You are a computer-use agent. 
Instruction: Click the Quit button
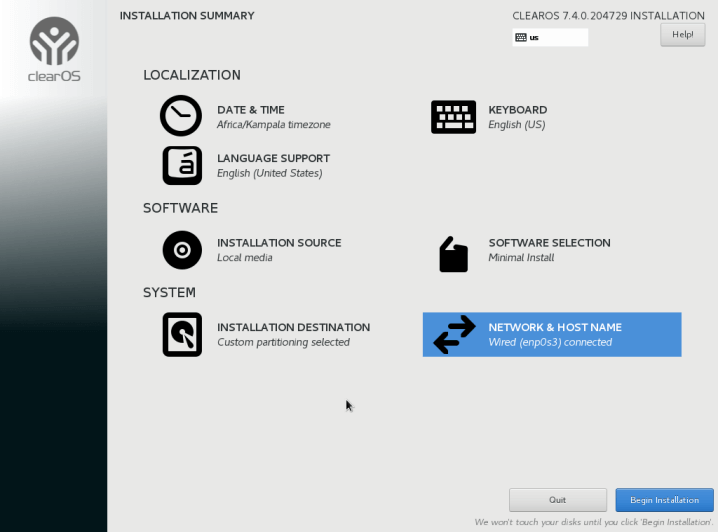click(x=558, y=500)
